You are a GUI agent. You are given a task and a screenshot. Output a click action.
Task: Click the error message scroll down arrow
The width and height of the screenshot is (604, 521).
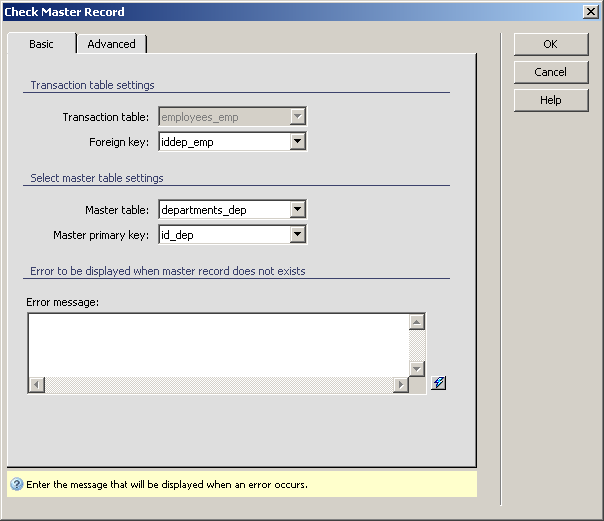[418, 369]
